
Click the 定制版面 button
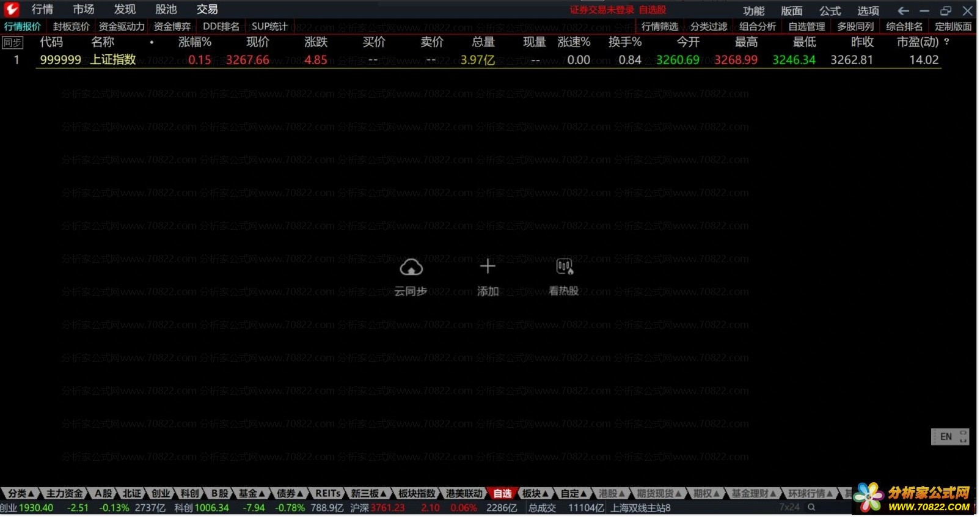[953, 26]
